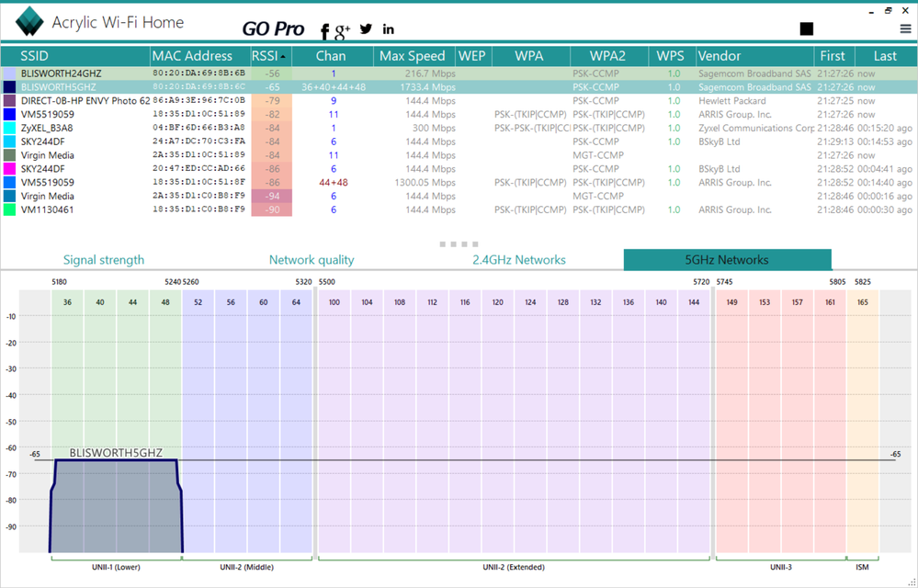Click the BLISWORTH24GHZ color swatch
Screen dimensions: 918x588
tap(10, 73)
